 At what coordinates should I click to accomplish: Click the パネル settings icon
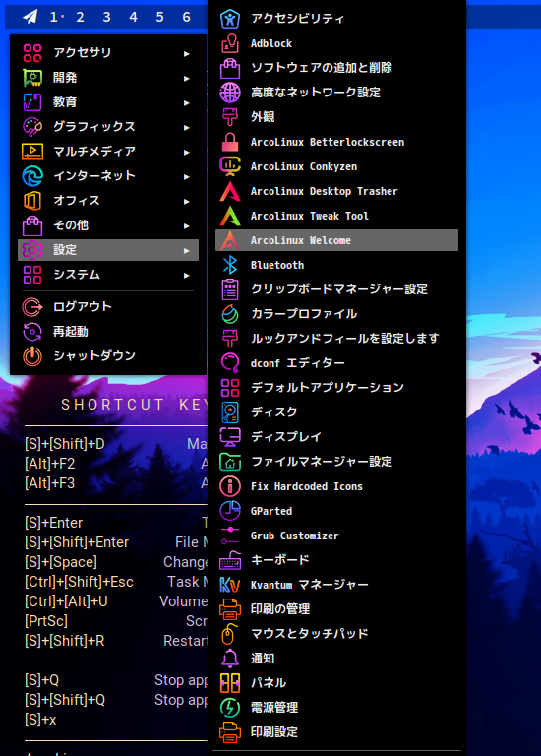[x=230, y=683]
